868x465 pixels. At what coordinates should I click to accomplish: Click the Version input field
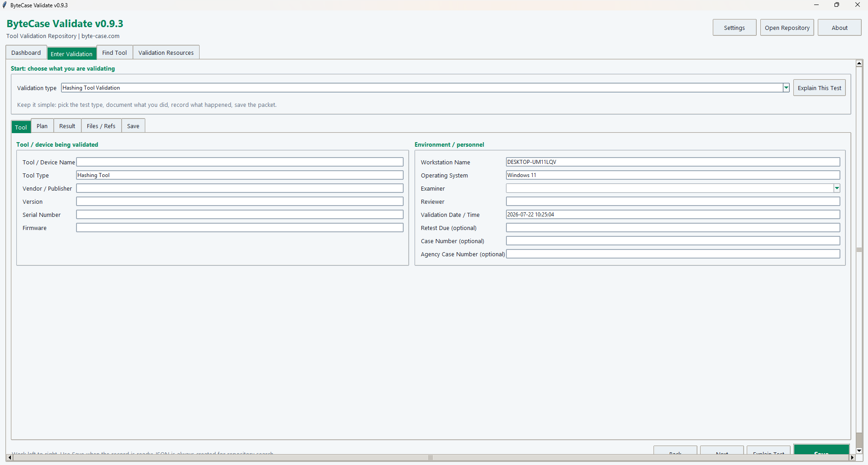240,201
